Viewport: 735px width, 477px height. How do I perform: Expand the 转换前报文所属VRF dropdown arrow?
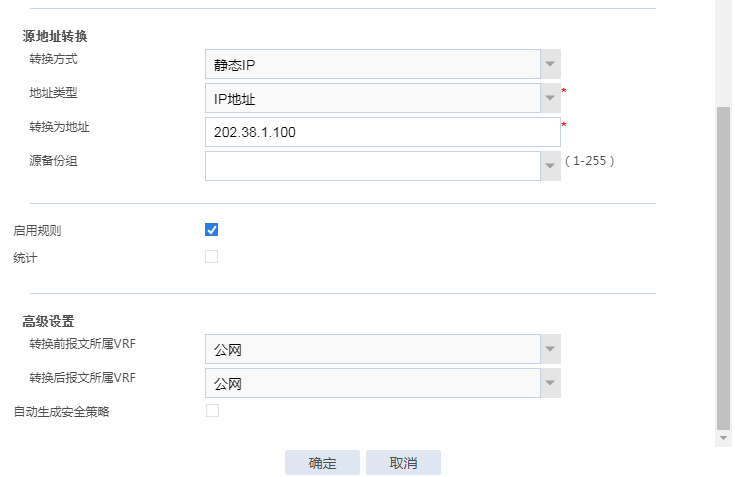tap(550, 349)
